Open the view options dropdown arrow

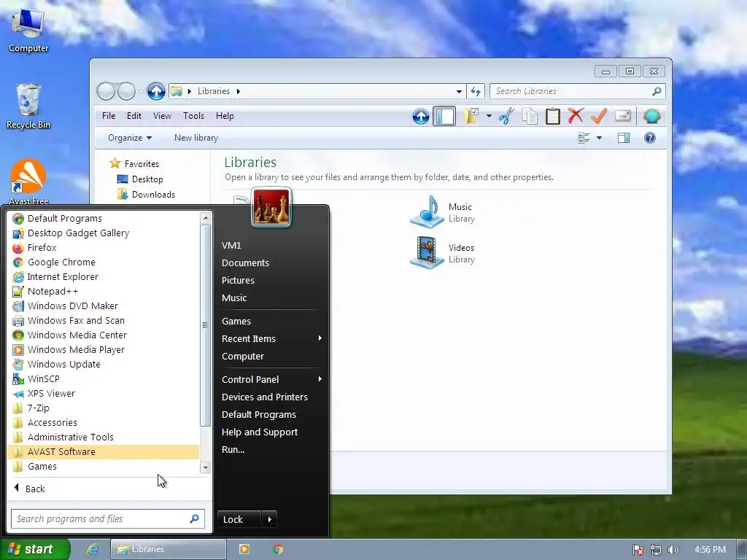point(600,138)
